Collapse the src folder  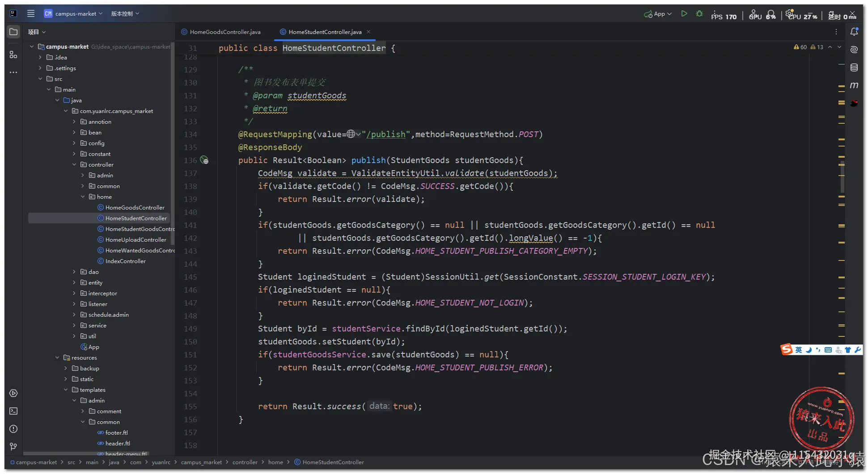(x=40, y=79)
